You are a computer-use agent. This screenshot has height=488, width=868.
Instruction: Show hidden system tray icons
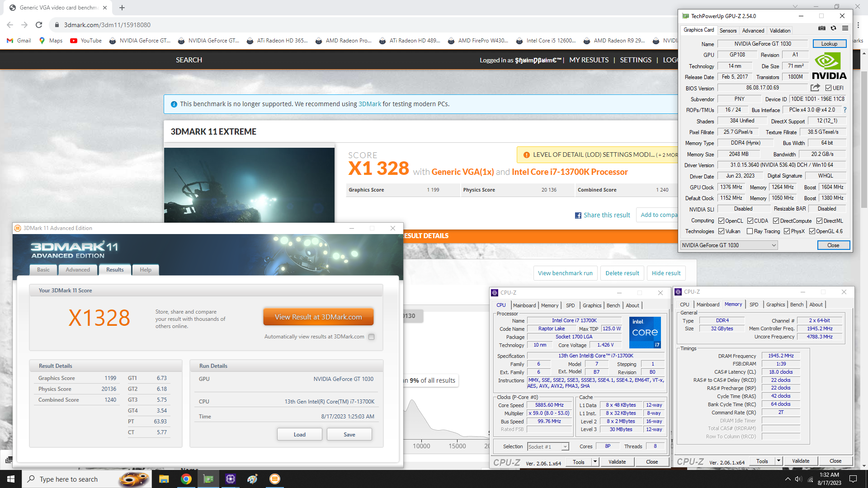(x=788, y=479)
